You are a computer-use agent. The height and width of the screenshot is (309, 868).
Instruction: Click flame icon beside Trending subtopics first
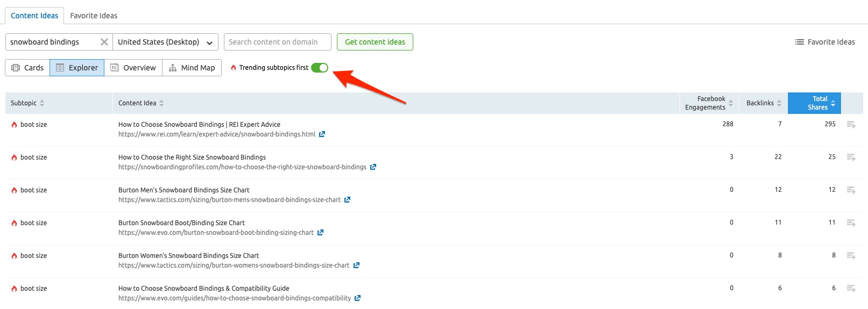pyautogui.click(x=233, y=68)
